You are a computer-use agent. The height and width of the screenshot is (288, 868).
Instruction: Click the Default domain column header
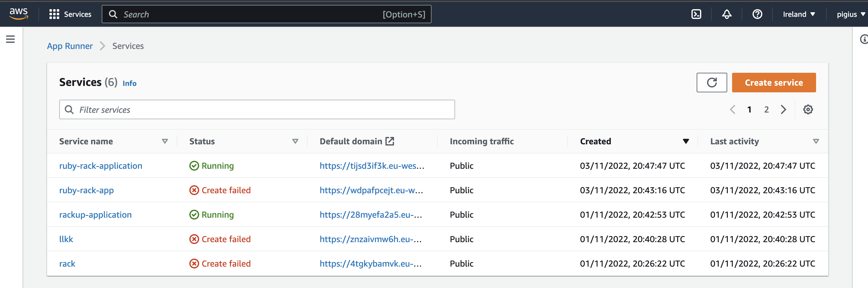(x=351, y=141)
